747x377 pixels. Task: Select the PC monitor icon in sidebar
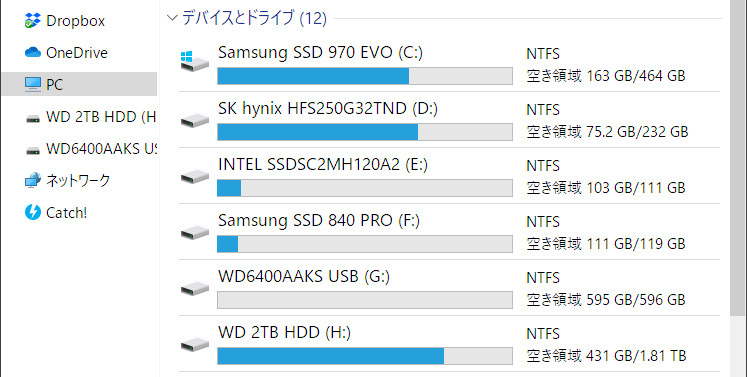click(x=33, y=84)
